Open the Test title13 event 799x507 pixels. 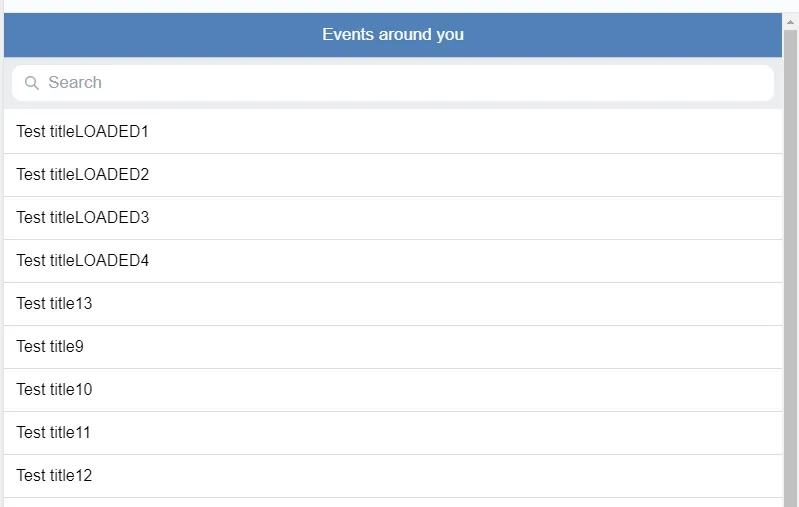click(x=54, y=303)
